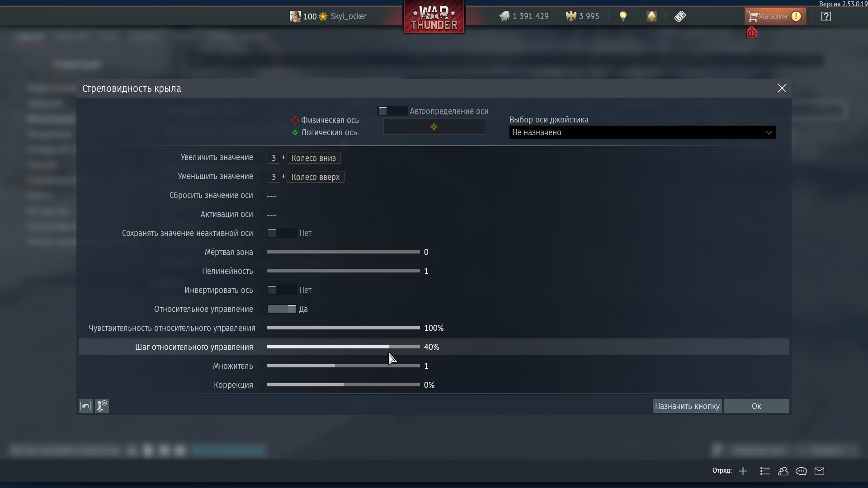Open the question mark help icon
Viewport: 868px width, 488px height.
coord(826,17)
